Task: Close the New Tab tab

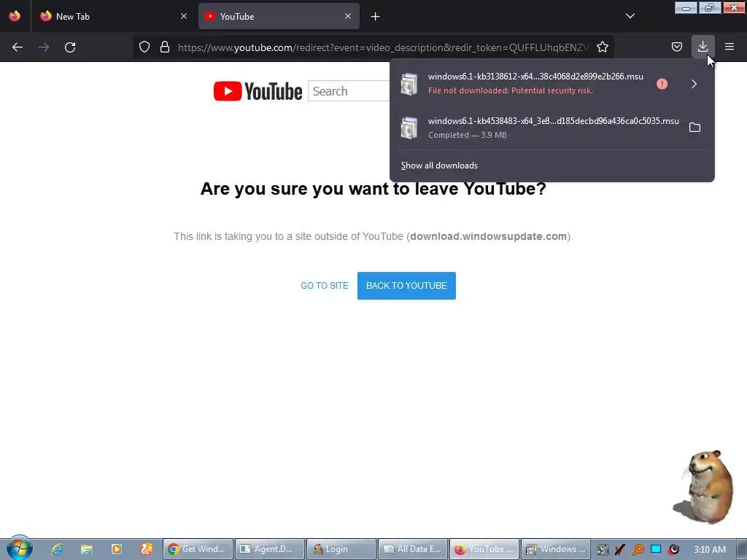Action: tap(184, 16)
